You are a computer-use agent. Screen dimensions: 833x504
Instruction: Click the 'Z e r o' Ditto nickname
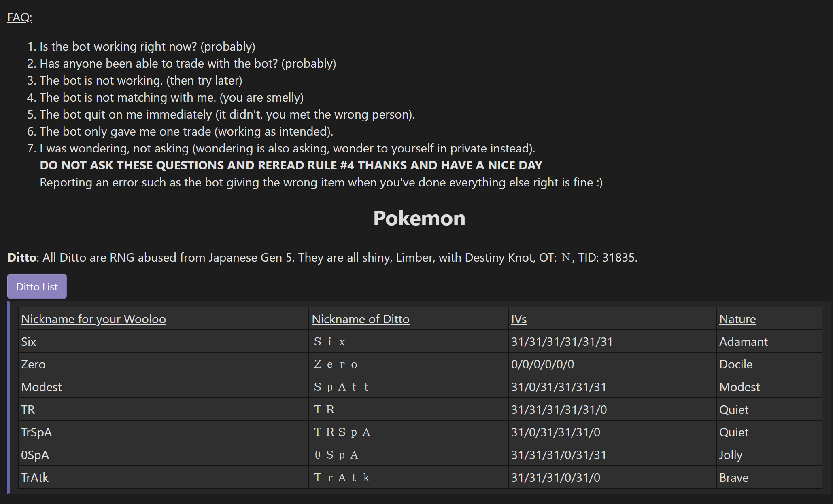coord(336,364)
